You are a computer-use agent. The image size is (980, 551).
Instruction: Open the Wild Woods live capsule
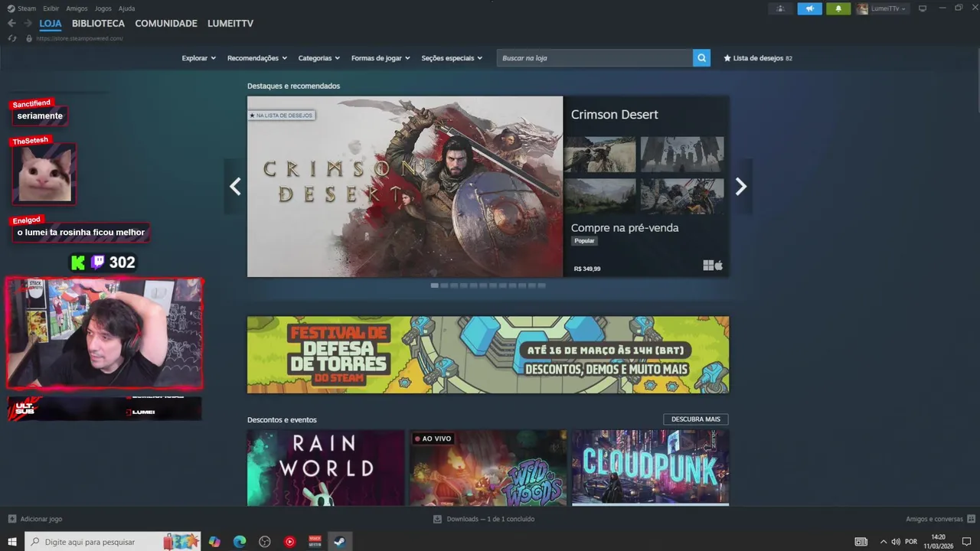[488, 468]
